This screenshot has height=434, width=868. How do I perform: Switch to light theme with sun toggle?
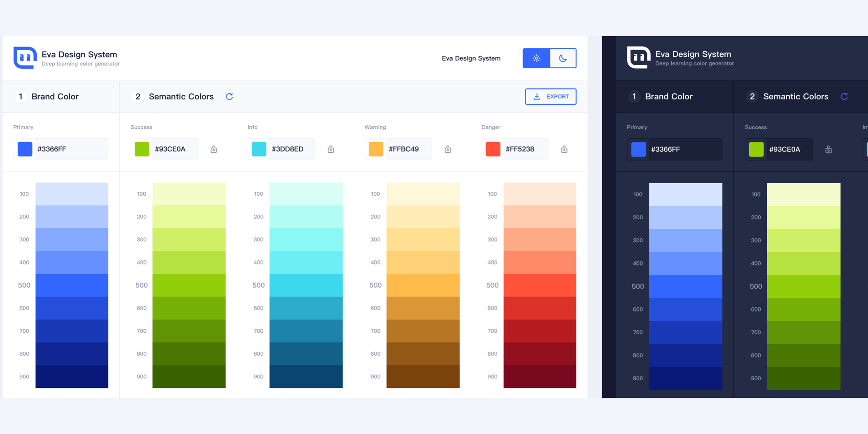pyautogui.click(x=536, y=58)
